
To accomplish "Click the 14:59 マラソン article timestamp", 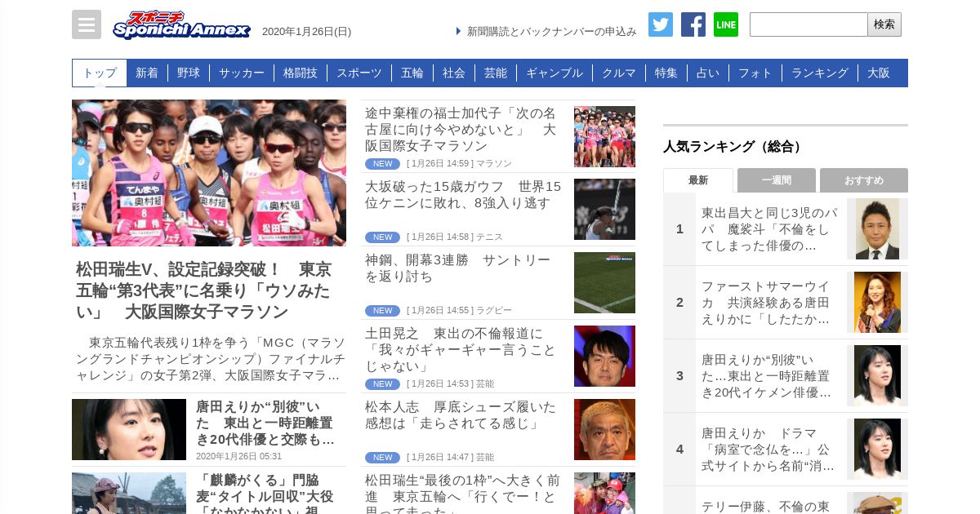I will click(459, 163).
